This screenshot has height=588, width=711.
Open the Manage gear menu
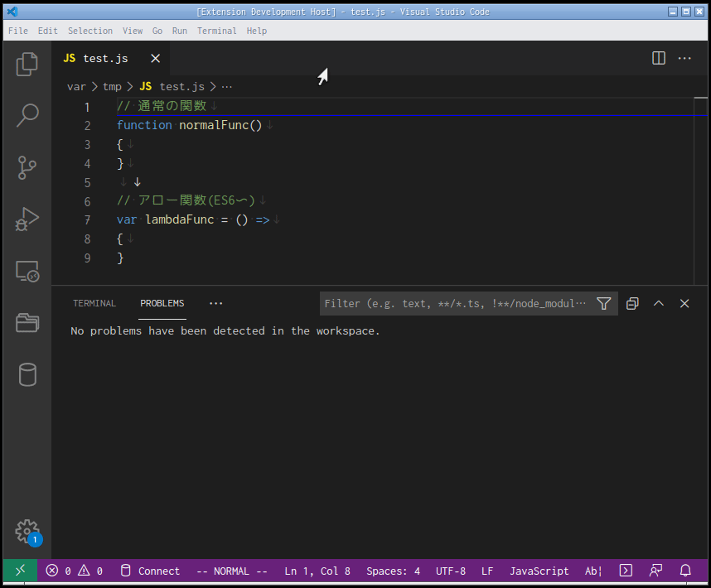pyautogui.click(x=27, y=532)
